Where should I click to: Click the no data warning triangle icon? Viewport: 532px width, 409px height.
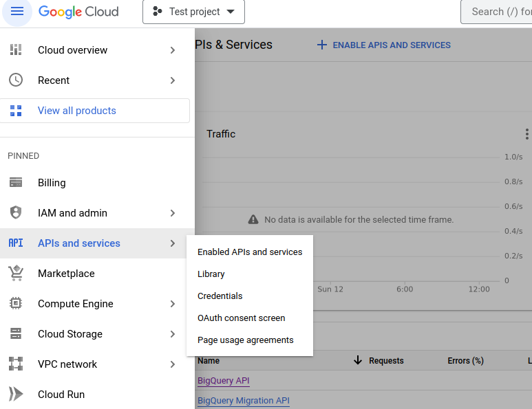coord(253,219)
